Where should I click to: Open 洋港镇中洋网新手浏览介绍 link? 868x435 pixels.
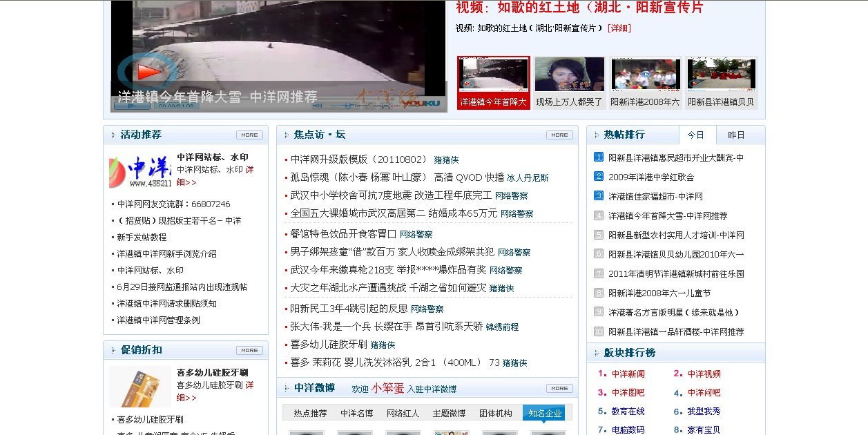coord(166,254)
